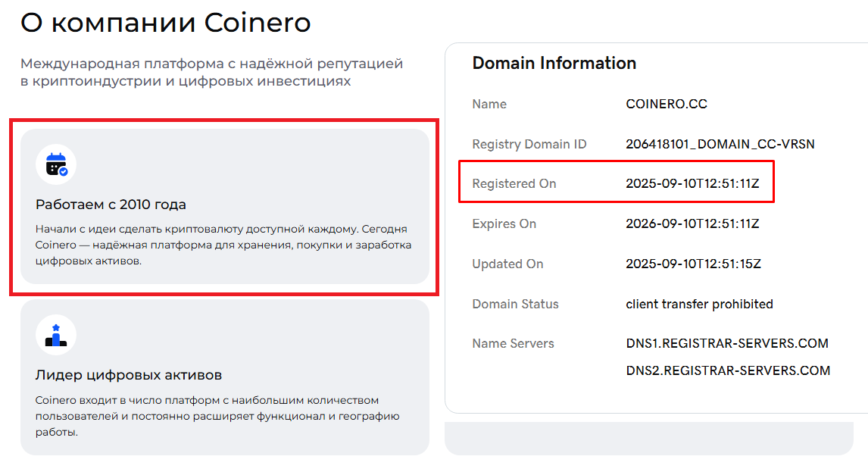Click the 'Domain Information' panel heading
Screen dimensions: 868x475
(x=554, y=63)
